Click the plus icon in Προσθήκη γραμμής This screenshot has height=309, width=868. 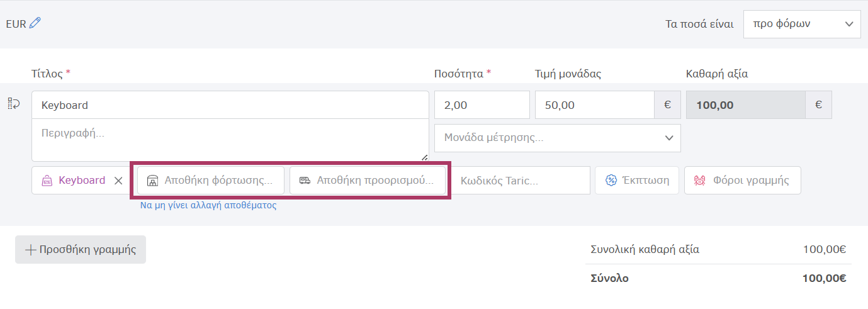click(x=30, y=249)
